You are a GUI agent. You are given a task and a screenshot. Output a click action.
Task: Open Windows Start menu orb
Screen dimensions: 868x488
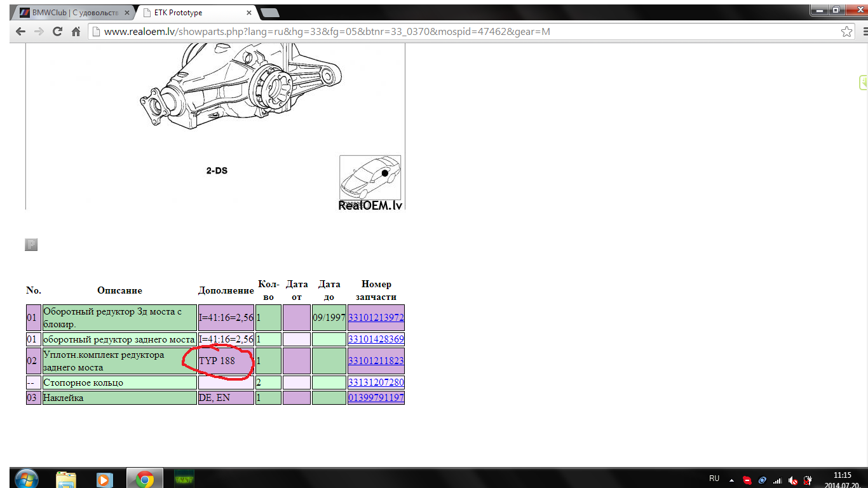(x=26, y=479)
